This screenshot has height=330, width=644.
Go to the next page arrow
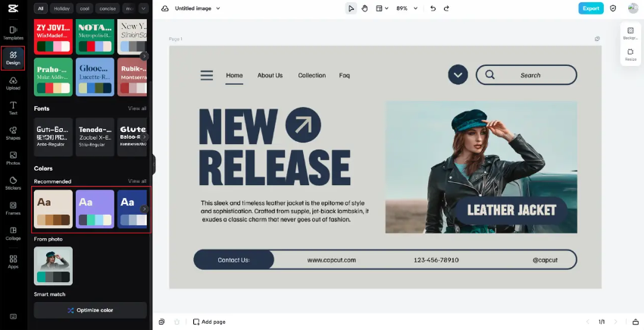coord(615,322)
